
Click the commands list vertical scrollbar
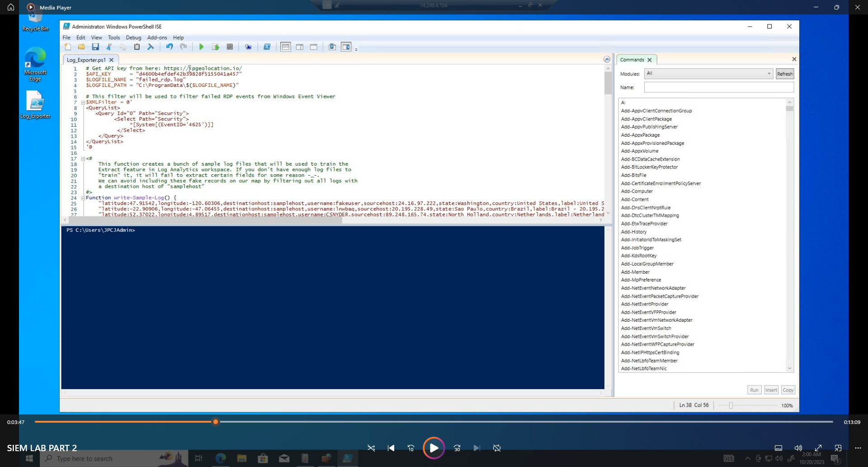790,235
